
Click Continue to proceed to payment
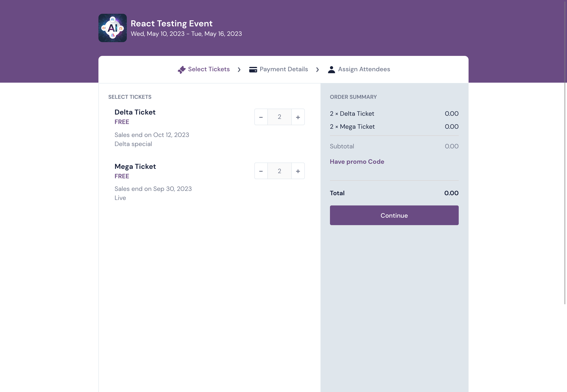(394, 215)
